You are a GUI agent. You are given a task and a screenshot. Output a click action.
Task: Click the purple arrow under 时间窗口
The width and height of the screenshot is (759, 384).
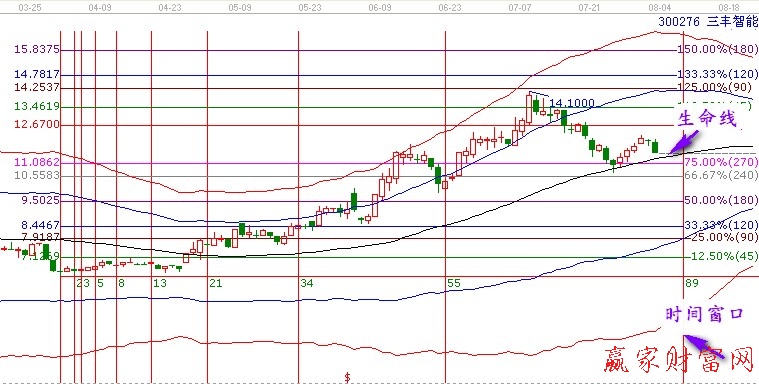point(703,347)
